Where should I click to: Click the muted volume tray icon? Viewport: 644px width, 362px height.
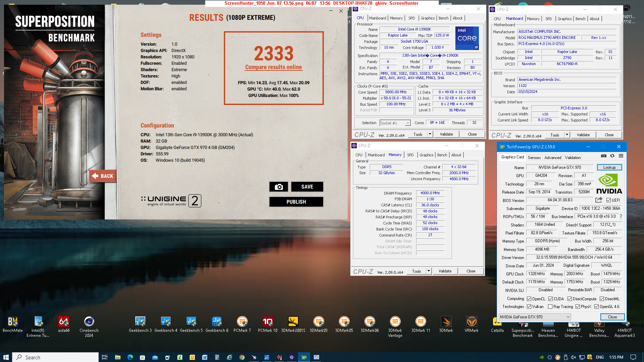click(573, 357)
